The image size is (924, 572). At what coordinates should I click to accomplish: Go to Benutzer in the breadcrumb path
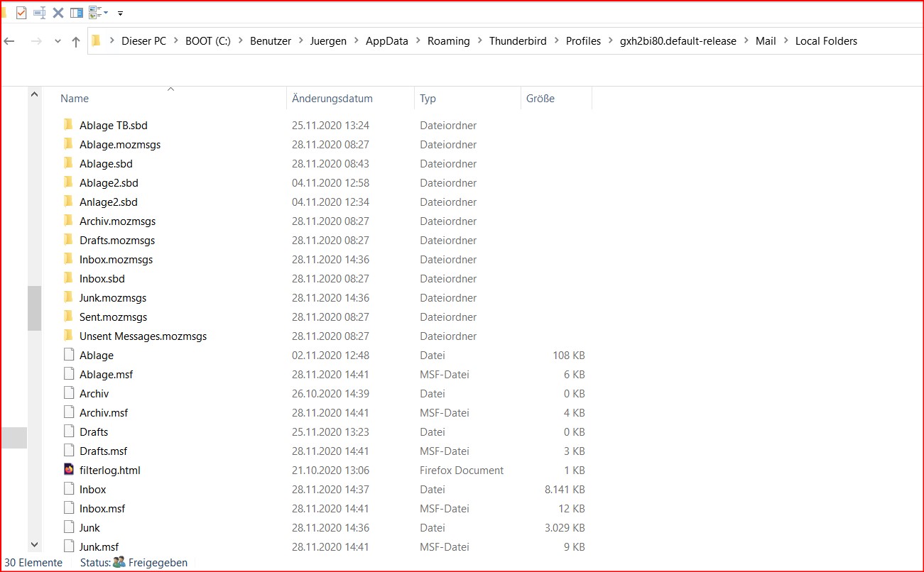pos(270,41)
